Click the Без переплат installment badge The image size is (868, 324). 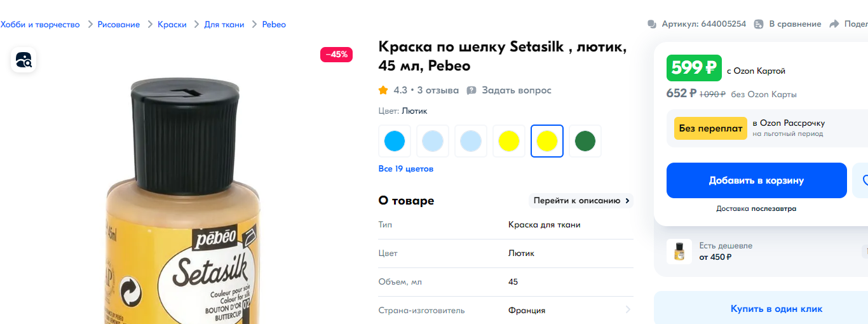[710, 128]
